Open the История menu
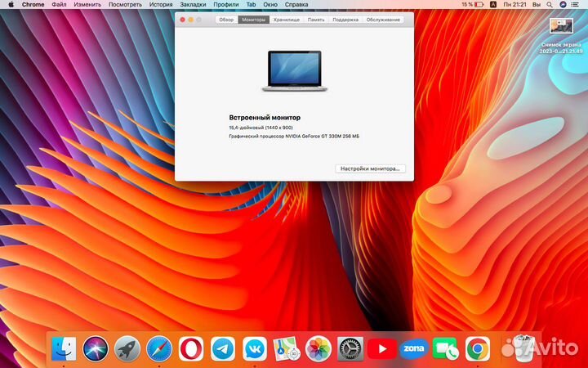 (161, 5)
